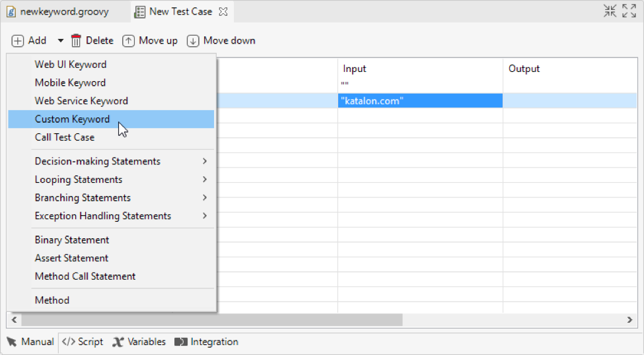Image resolution: width=644 pixels, height=355 pixels.
Task: Select Call Test Case menu item
Action: tap(111, 137)
